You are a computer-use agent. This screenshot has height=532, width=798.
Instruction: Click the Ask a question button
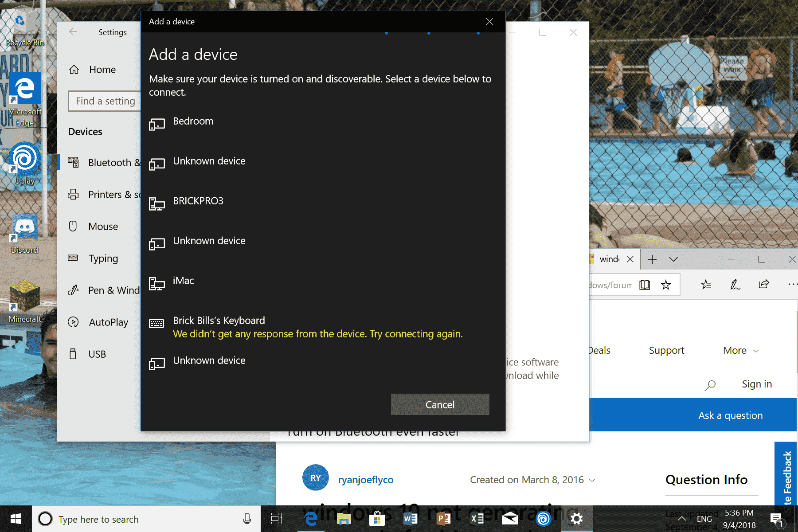730,415
